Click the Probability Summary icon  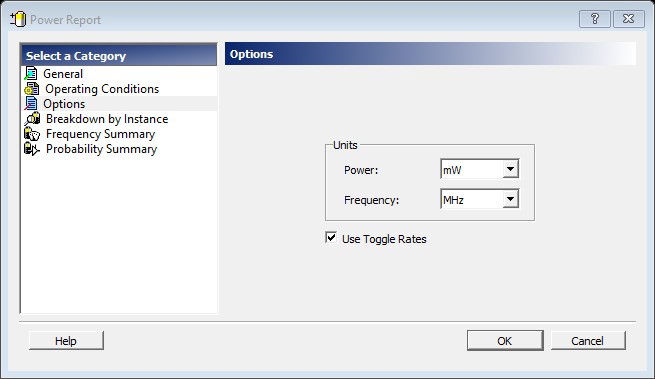click(32, 149)
